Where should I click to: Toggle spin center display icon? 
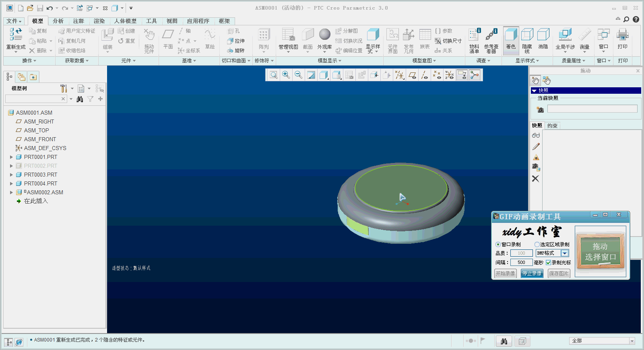click(x=475, y=75)
